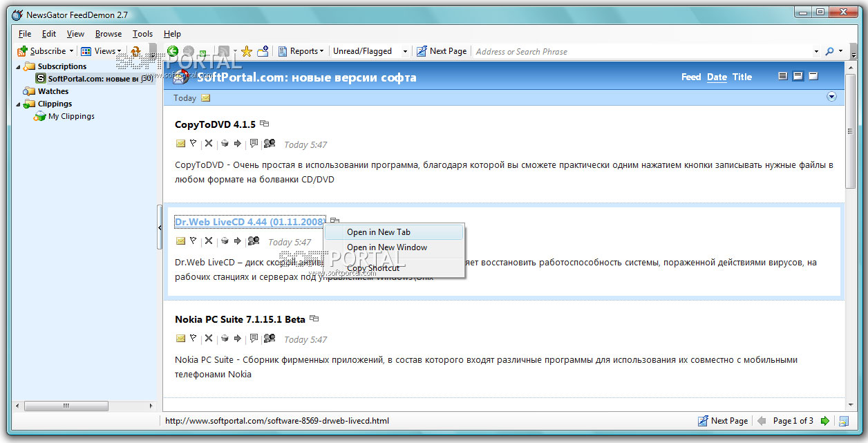The height and width of the screenshot is (443, 868).
Task: Click the Address or Search Phrase field
Action: tap(643, 51)
